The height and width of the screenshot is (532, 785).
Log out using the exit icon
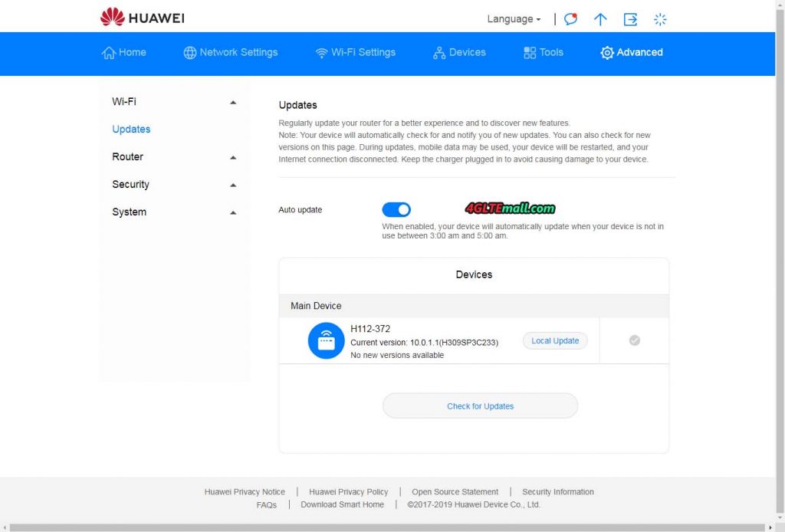click(630, 19)
